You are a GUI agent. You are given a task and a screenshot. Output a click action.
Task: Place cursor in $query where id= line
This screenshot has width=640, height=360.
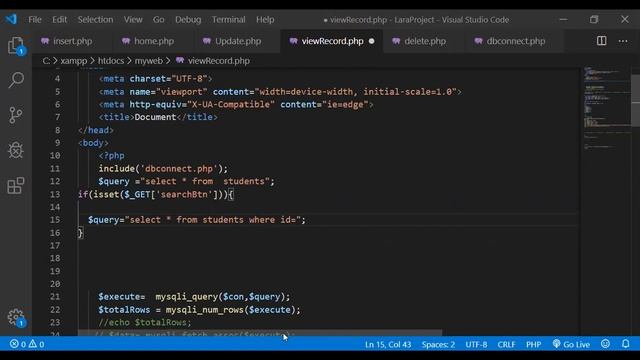[x=197, y=220]
